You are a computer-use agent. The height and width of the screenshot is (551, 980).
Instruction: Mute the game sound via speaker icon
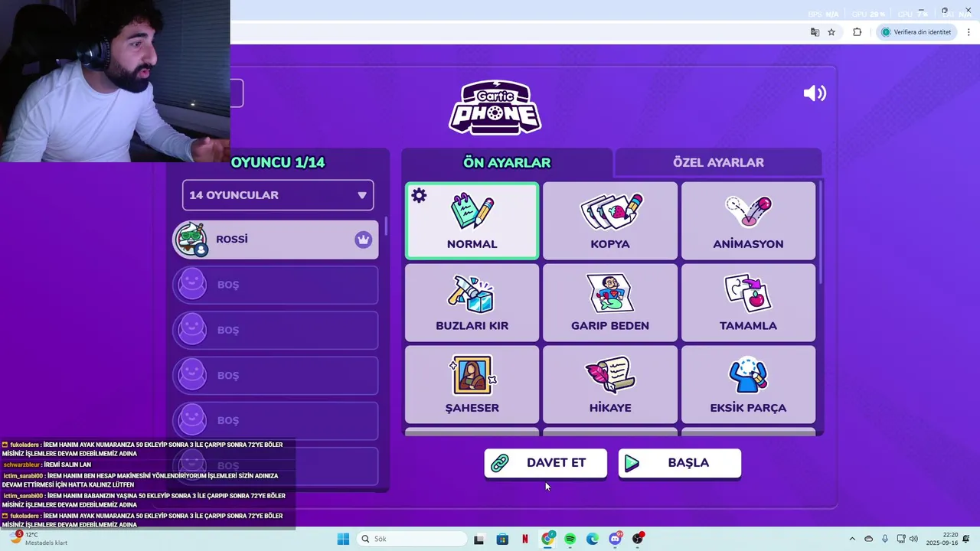[x=815, y=93]
